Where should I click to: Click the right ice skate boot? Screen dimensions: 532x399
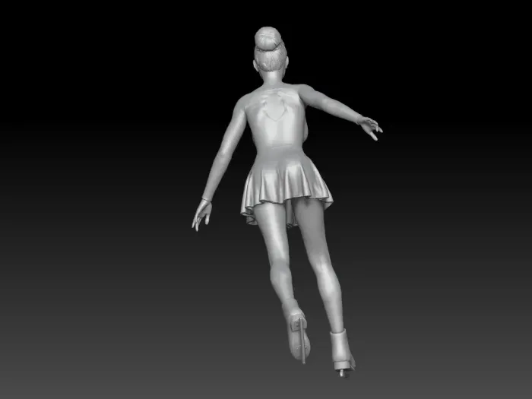click(x=342, y=351)
